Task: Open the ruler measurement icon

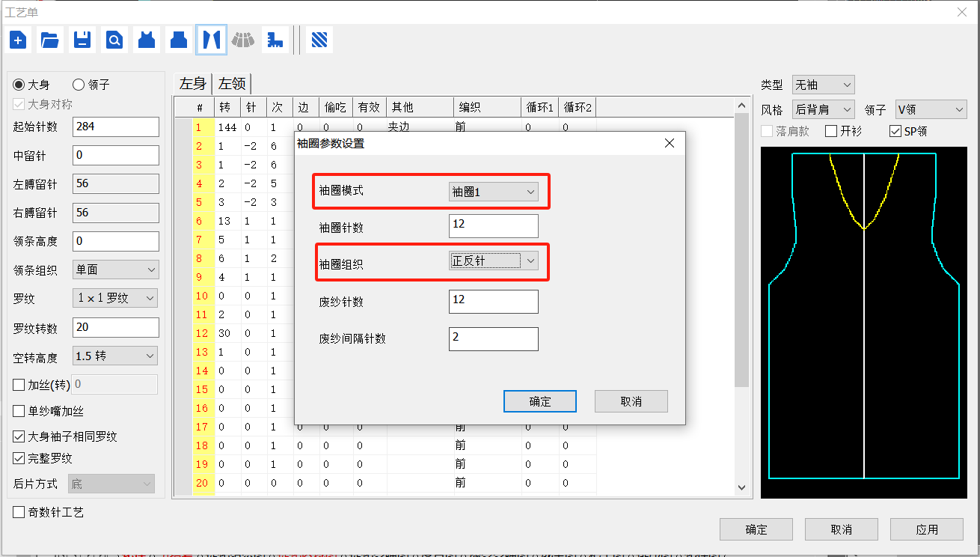Action: pos(275,40)
